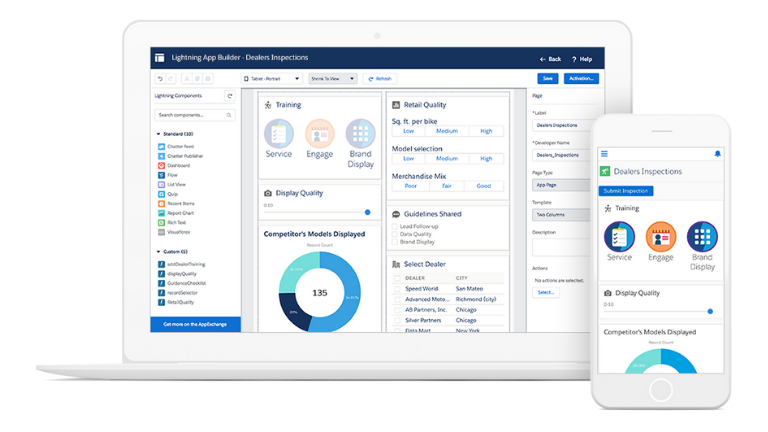Collapse the Standard (10) components section
The width and height of the screenshot is (768, 432).
158,134
